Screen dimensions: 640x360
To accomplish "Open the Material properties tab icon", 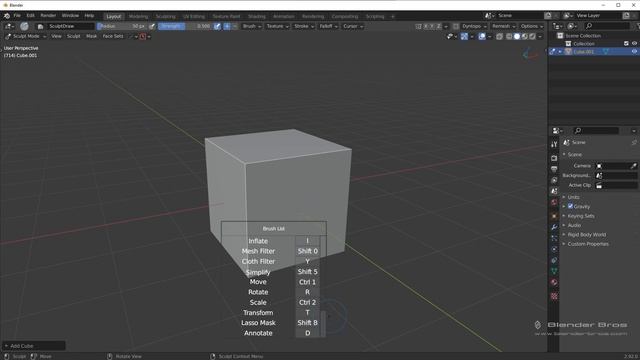I will tap(554, 282).
